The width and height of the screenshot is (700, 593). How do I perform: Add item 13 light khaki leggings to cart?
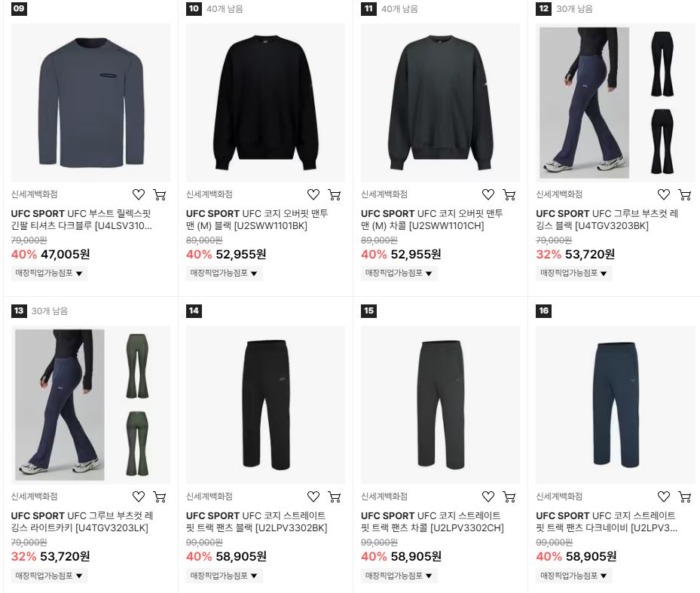(x=160, y=497)
